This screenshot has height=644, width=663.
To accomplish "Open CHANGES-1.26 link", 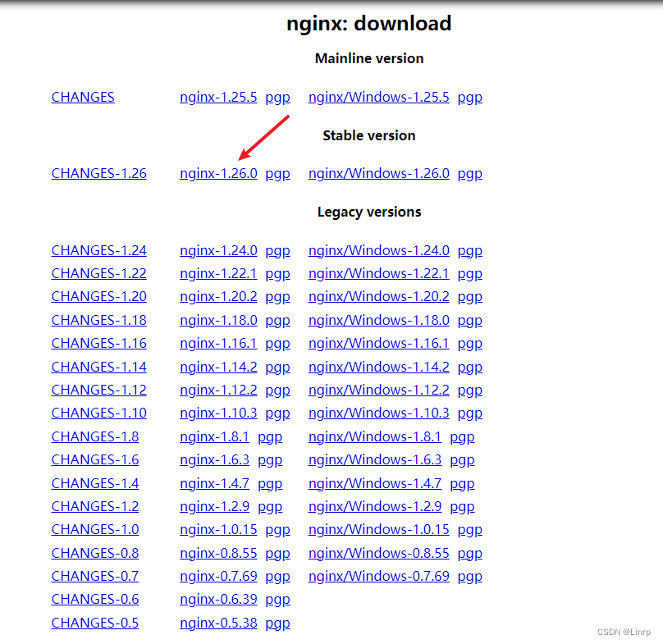I will [x=99, y=173].
